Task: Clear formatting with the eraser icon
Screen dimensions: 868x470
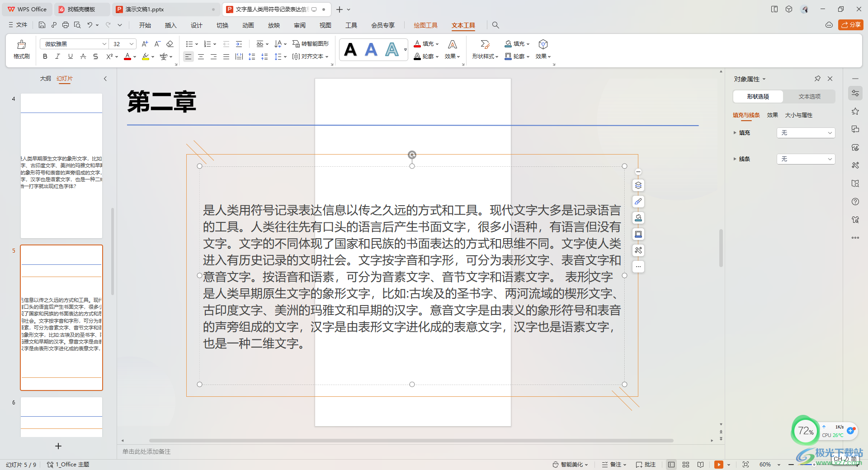Action: (x=170, y=44)
